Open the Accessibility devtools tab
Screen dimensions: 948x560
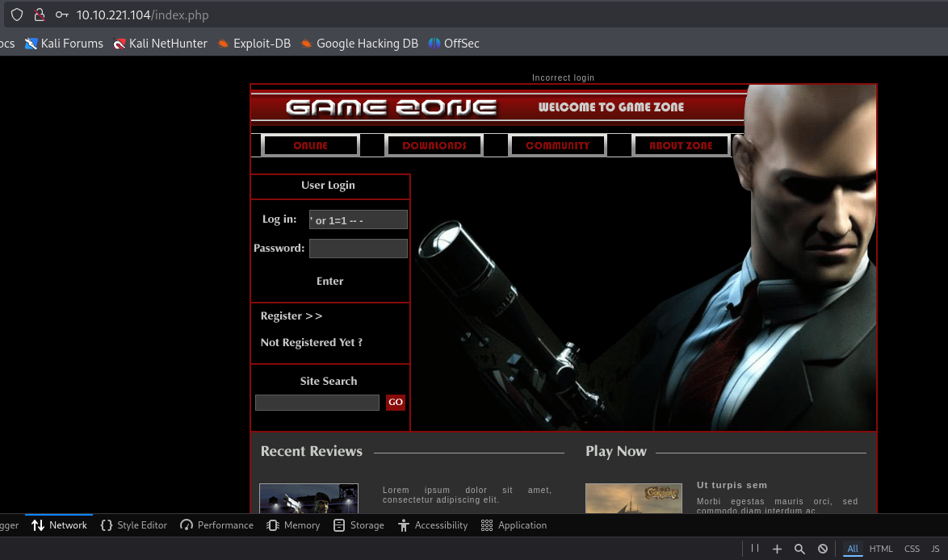pyautogui.click(x=433, y=525)
